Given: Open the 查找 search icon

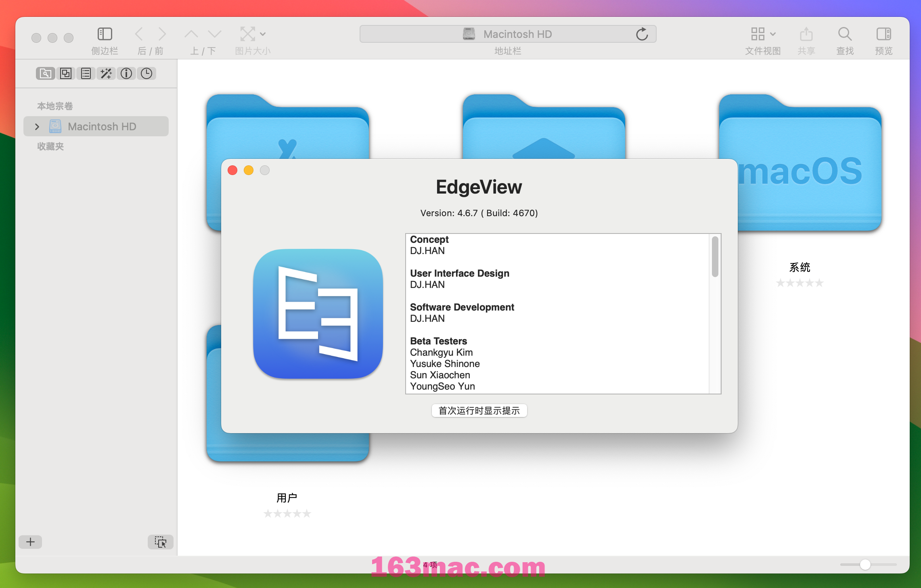Looking at the screenshot, I should click(845, 34).
